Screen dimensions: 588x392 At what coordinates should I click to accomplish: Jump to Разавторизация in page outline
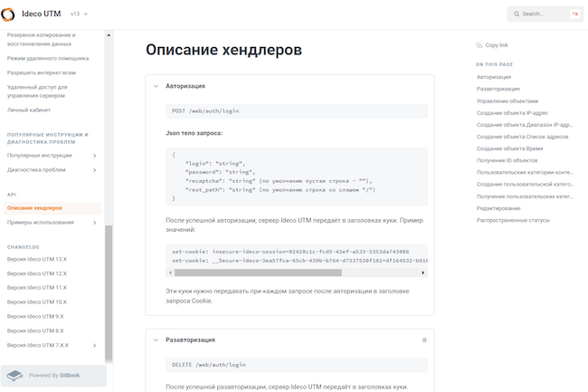click(x=498, y=90)
